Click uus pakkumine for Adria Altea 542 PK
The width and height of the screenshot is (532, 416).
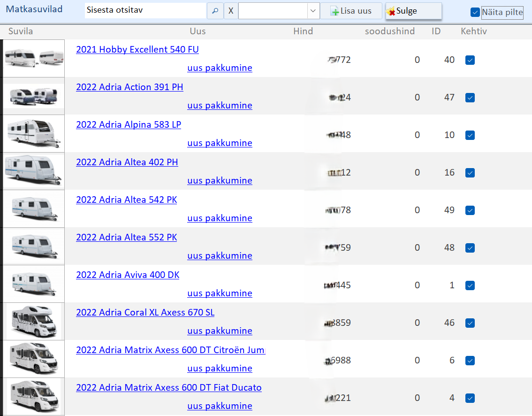[x=220, y=218]
